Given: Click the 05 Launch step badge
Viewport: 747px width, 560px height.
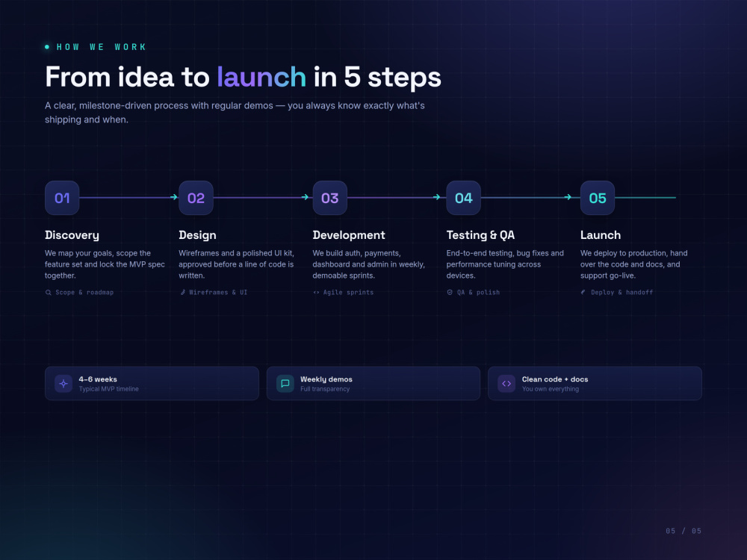Looking at the screenshot, I should tap(598, 198).
